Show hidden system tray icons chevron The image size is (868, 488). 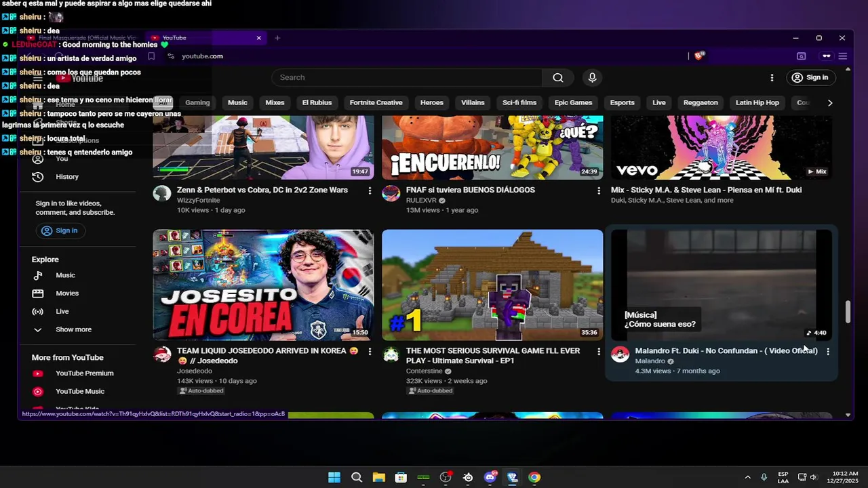click(747, 477)
